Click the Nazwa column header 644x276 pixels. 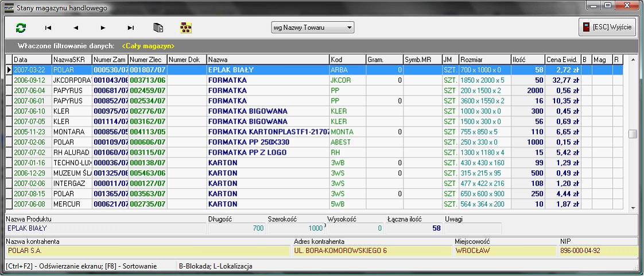[x=267, y=59]
